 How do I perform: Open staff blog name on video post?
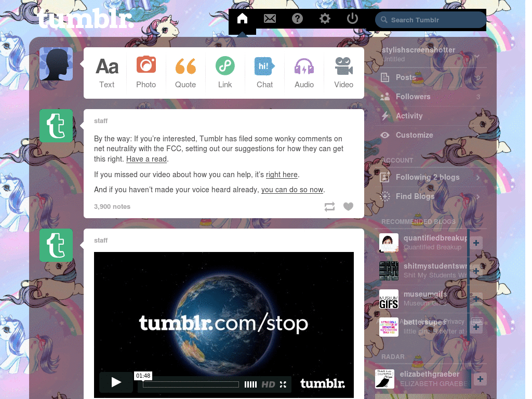click(101, 240)
